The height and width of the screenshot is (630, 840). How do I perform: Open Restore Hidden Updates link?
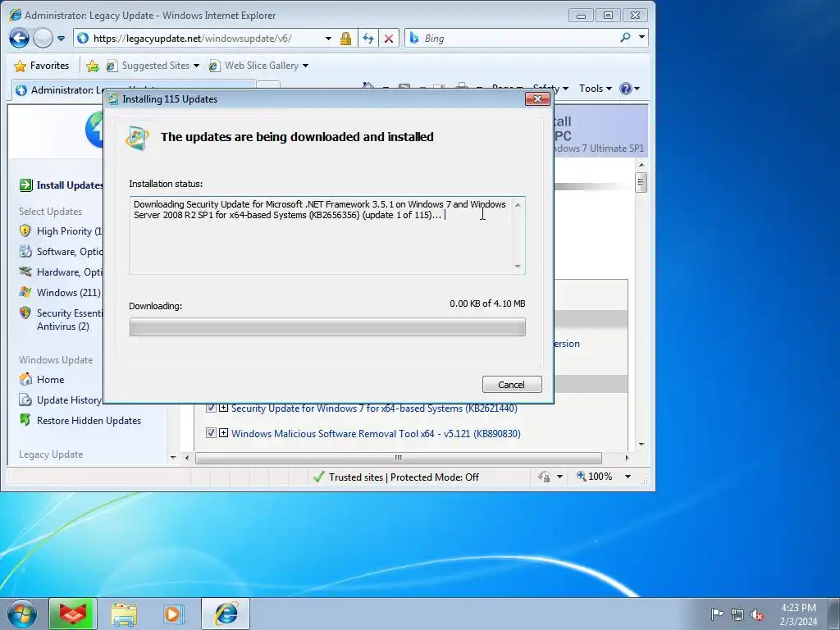(x=89, y=421)
